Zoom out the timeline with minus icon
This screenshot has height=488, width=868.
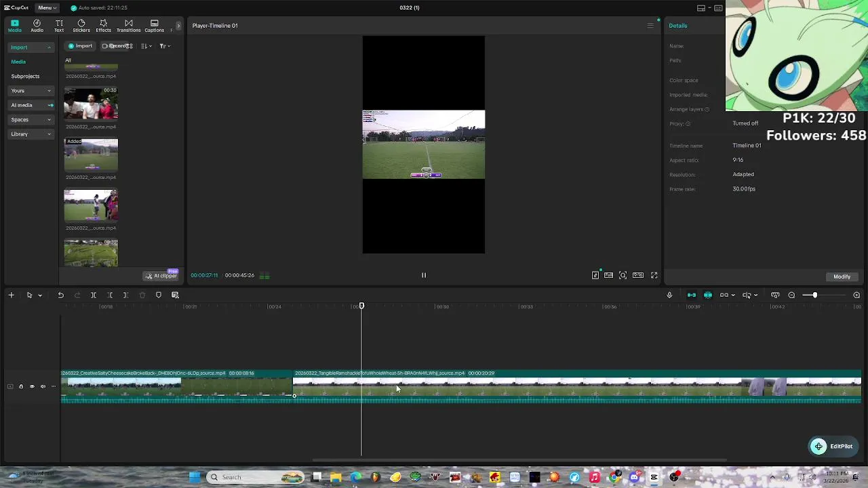click(x=791, y=295)
